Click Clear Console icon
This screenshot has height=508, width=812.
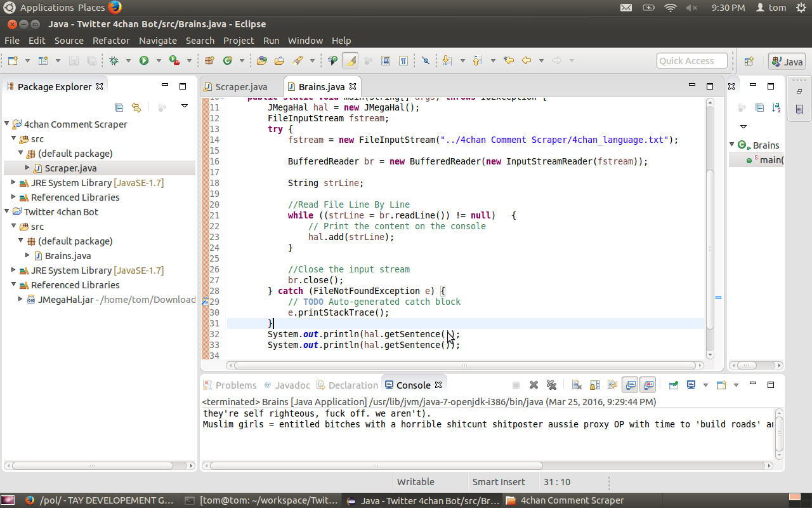(x=577, y=385)
